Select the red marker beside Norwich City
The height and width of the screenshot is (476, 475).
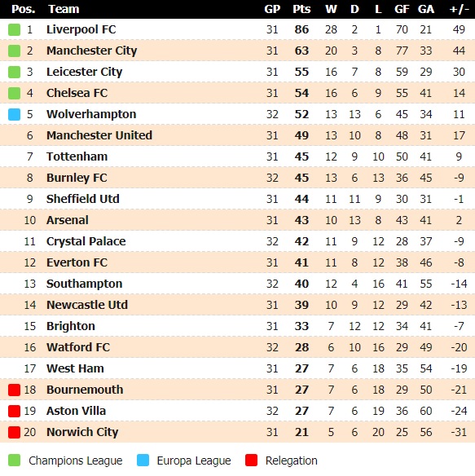pos(14,432)
